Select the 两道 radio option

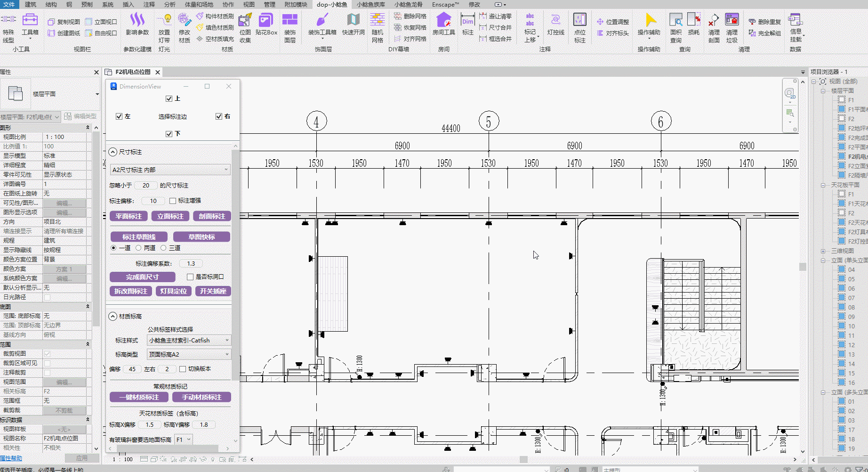click(138, 248)
